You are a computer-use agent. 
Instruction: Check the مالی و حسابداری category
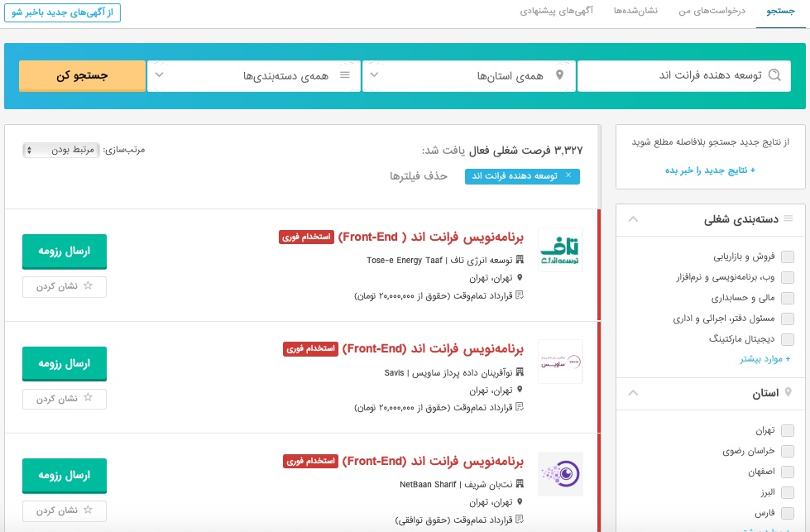point(788,298)
